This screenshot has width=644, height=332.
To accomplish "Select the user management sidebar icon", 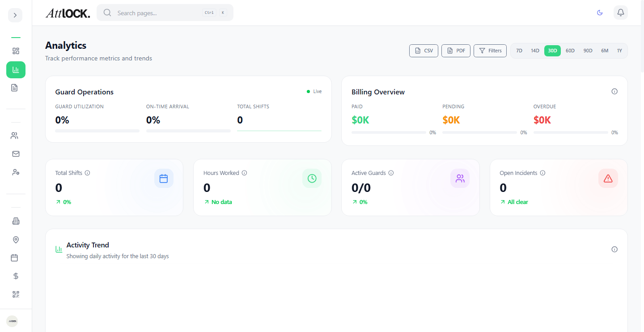I will pyautogui.click(x=16, y=172).
